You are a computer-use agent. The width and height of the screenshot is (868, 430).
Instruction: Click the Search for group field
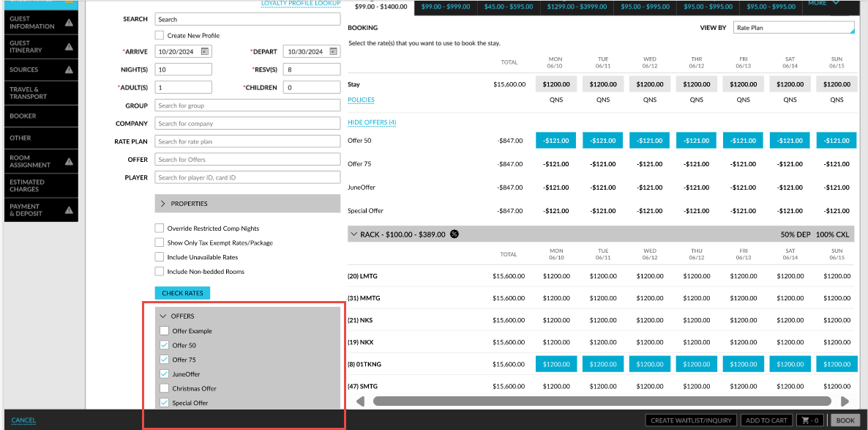tap(247, 105)
